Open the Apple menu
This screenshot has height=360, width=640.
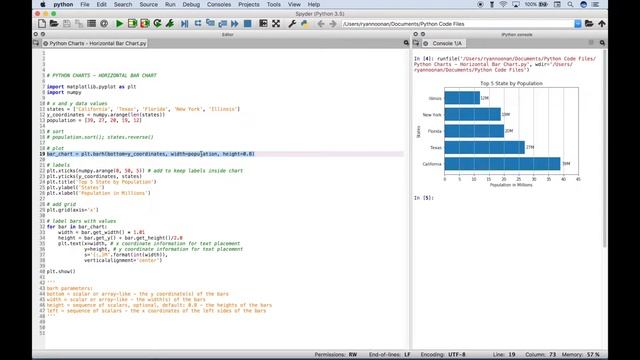[x=42, y=4]
